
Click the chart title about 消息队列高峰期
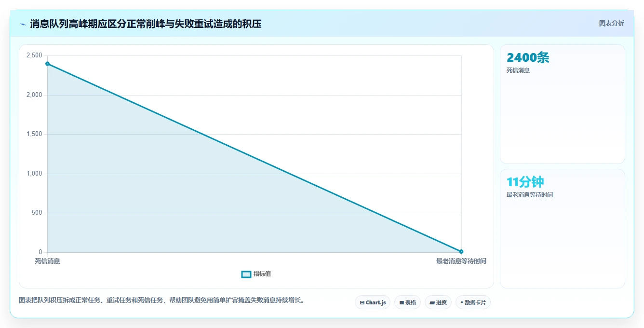(x=146, y=24)
